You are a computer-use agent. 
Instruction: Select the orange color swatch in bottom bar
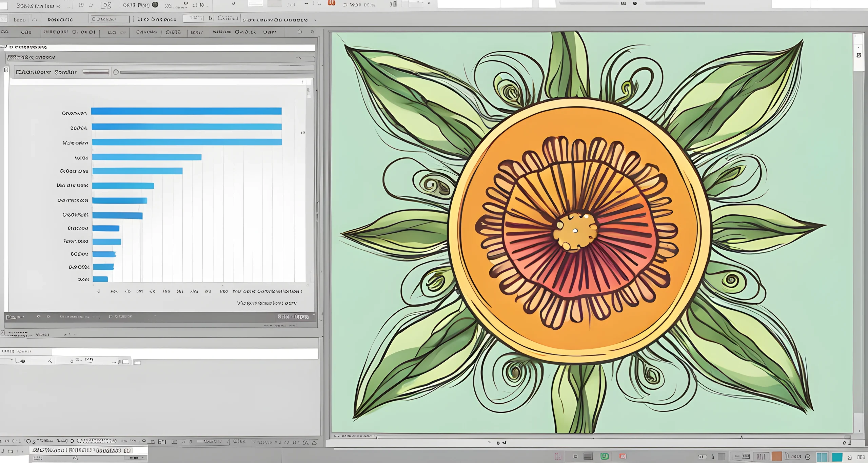pos(777,457)
